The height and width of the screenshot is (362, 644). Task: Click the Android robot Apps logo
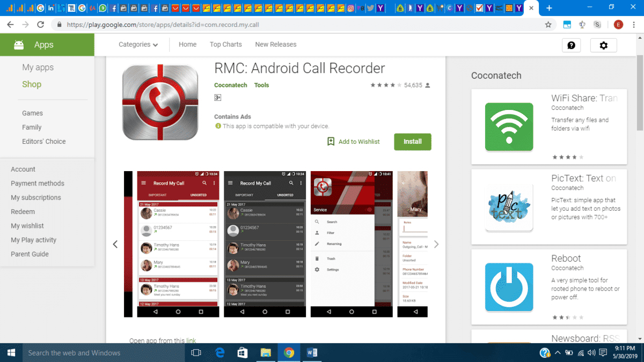[19, 45]
